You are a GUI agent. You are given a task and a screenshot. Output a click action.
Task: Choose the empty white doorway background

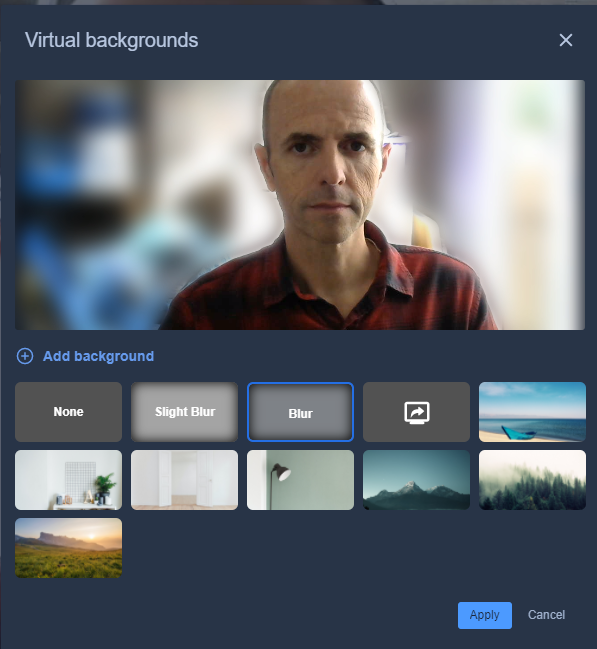click(184, 480)
